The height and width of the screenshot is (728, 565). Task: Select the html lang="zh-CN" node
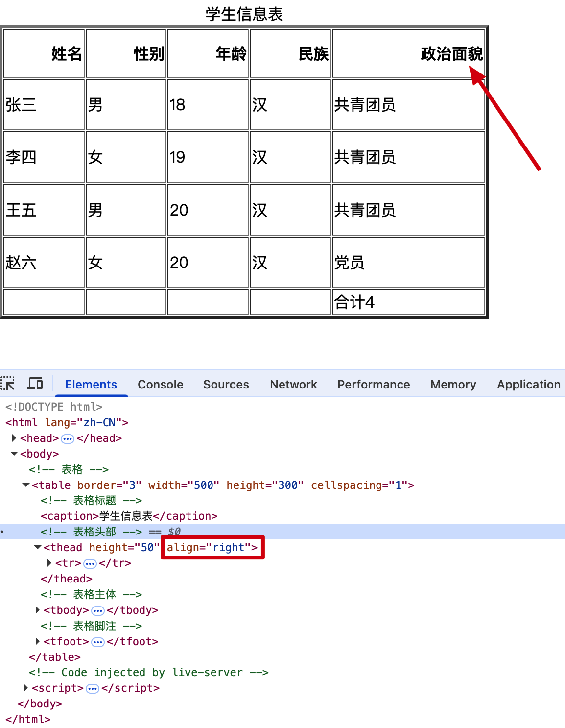point(67,422)
